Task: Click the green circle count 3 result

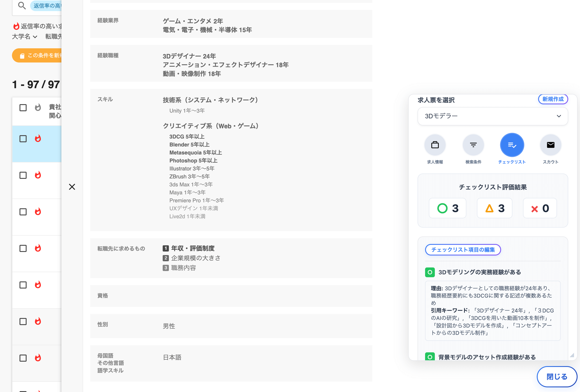Action: click(x=447, y=208)
